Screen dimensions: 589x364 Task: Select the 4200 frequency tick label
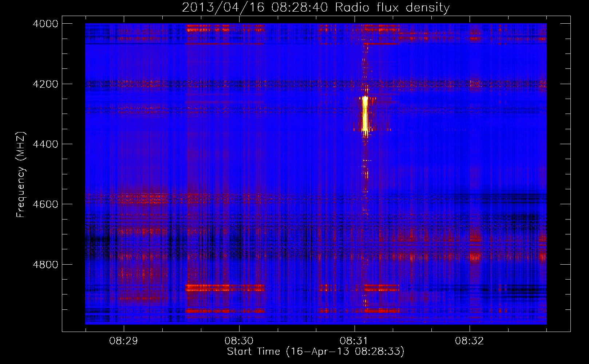46,84
